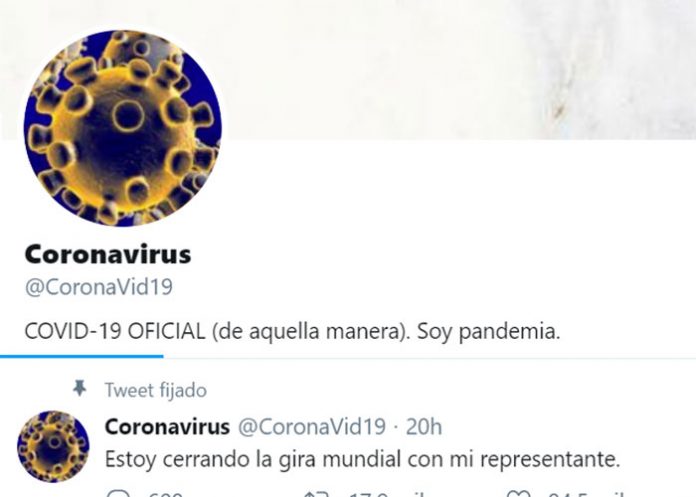Click the like count beside the heart icon
This screenshot has width=696, height=497.
587,493
